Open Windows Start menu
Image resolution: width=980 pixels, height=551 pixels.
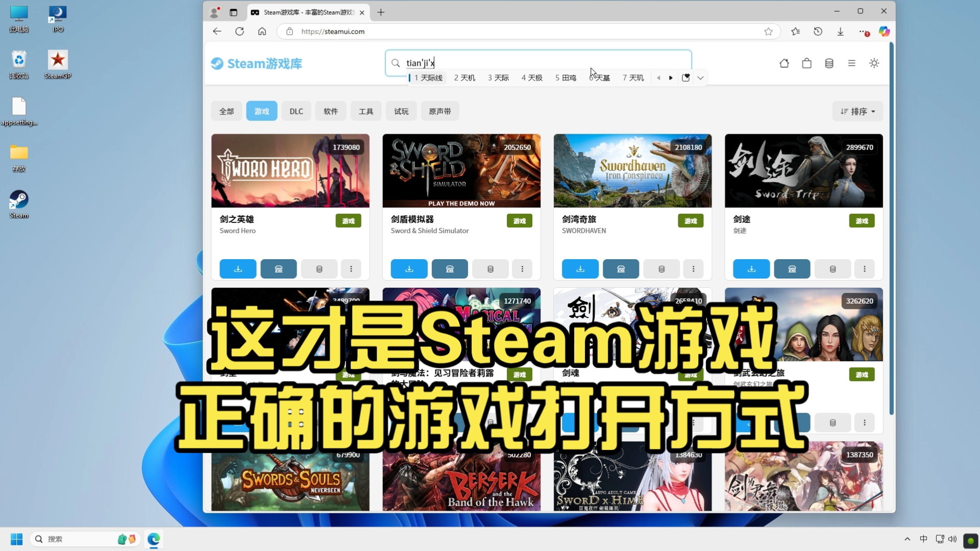16,539
